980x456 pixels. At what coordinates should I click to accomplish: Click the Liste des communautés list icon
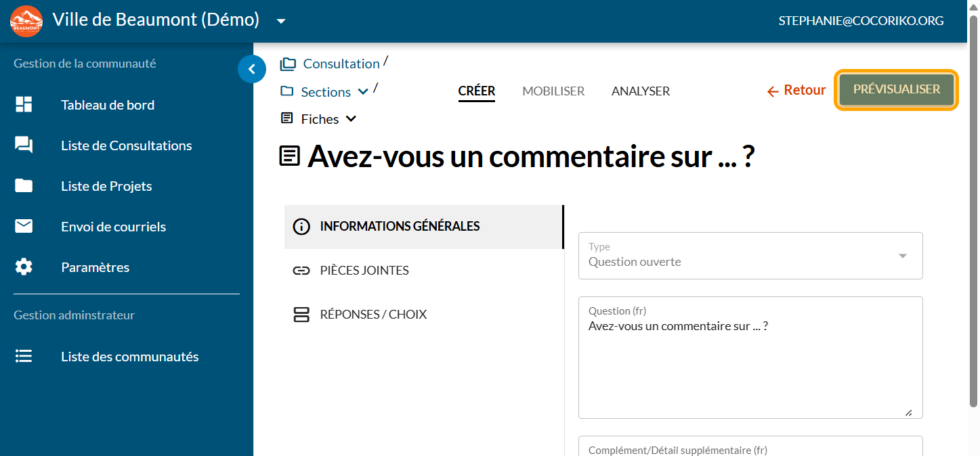pos(24,357)
